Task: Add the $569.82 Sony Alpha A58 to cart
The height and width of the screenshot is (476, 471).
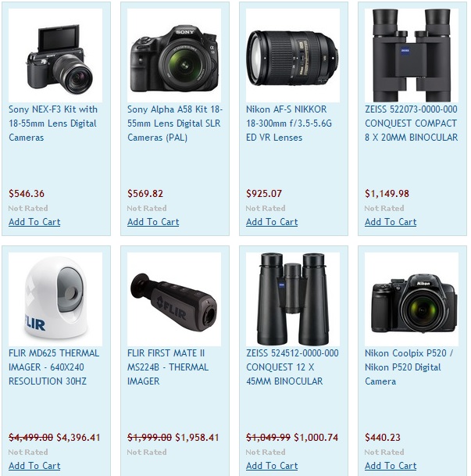Action: [153, 222]
